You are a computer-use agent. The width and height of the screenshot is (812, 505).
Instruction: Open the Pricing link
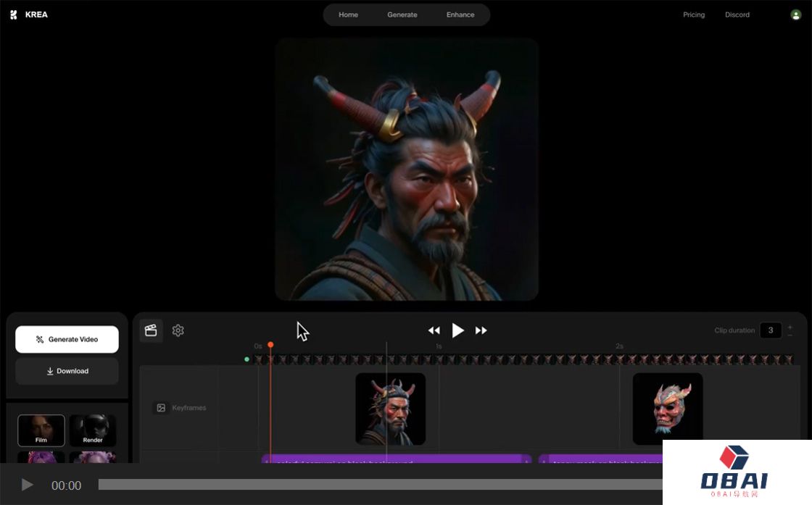694,14
